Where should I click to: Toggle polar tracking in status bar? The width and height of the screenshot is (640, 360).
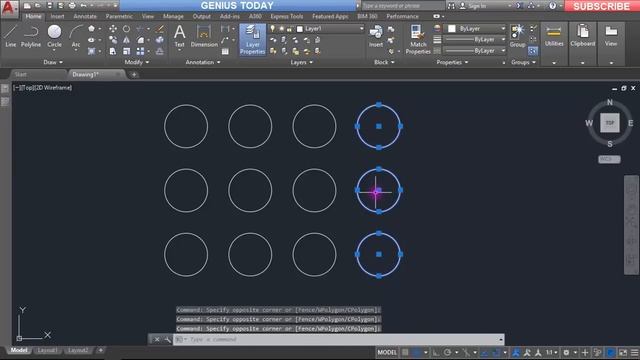pyautogui.click(x=447, y=352)
